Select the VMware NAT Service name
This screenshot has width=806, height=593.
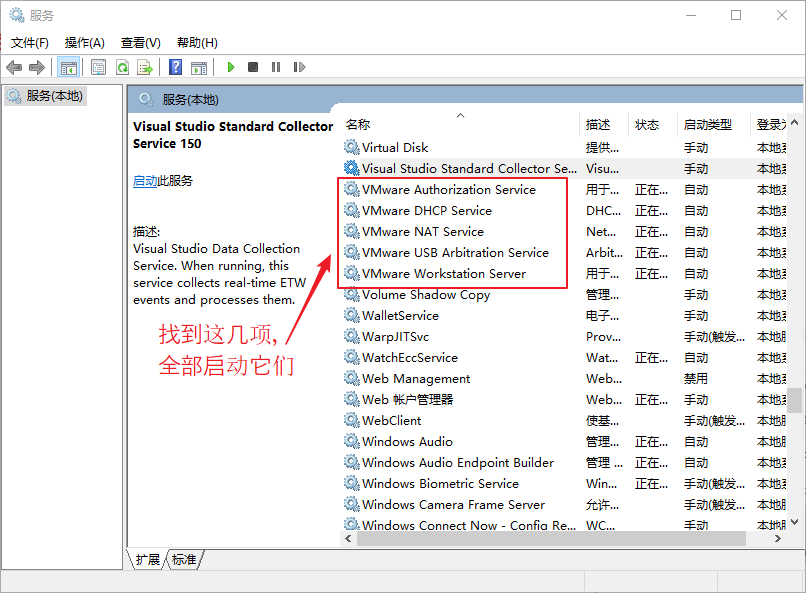tap(423, 232)
